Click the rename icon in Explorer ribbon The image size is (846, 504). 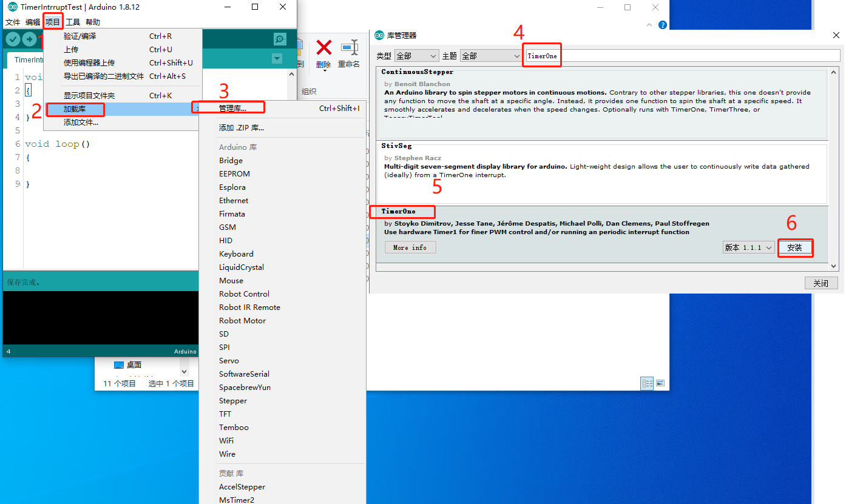[350, 47]
